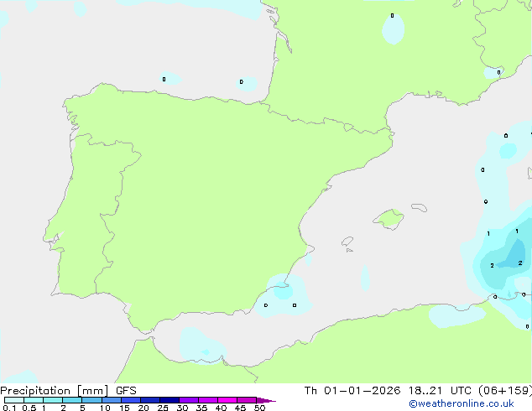Pick legend swatch between 40 and 45

pos(227,400)
